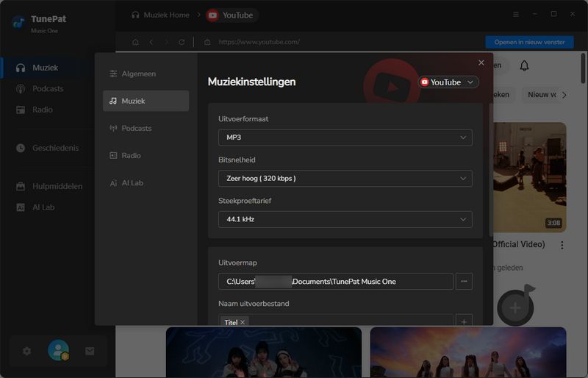The width and height of the screenshot is (588, 378).
Task: Open the Official Video options menu
Action: (562, 245)
